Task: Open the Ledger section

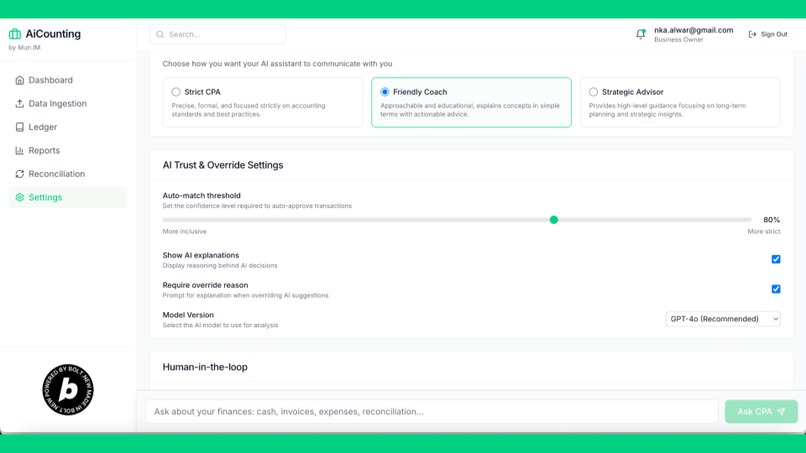Action: pos(68,127)
